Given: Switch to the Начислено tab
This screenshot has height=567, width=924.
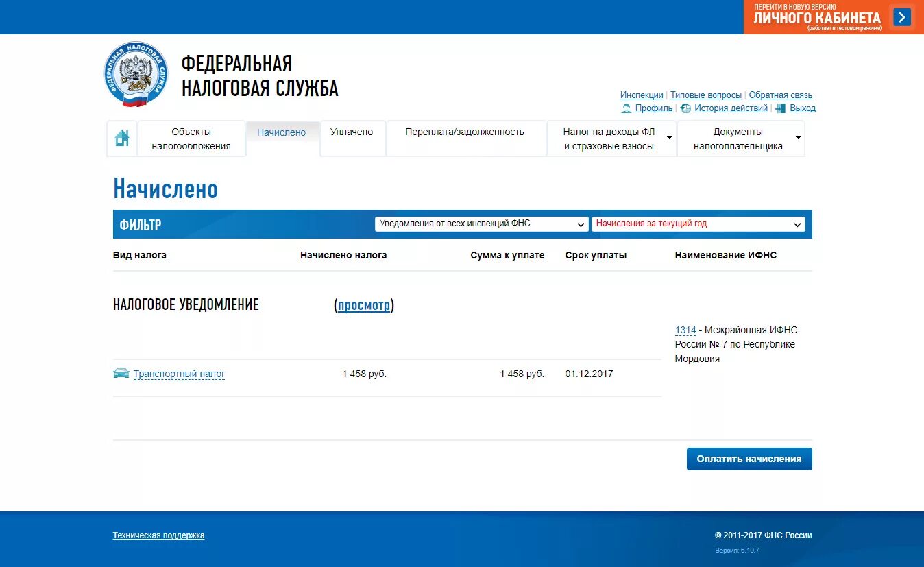Looking at the screenshot, I should 282,138.
